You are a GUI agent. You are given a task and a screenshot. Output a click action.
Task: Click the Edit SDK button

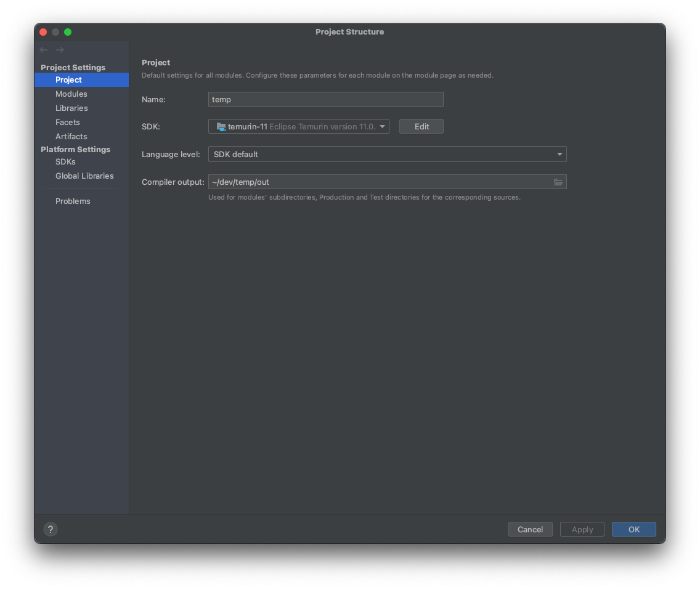pos(421,127)
